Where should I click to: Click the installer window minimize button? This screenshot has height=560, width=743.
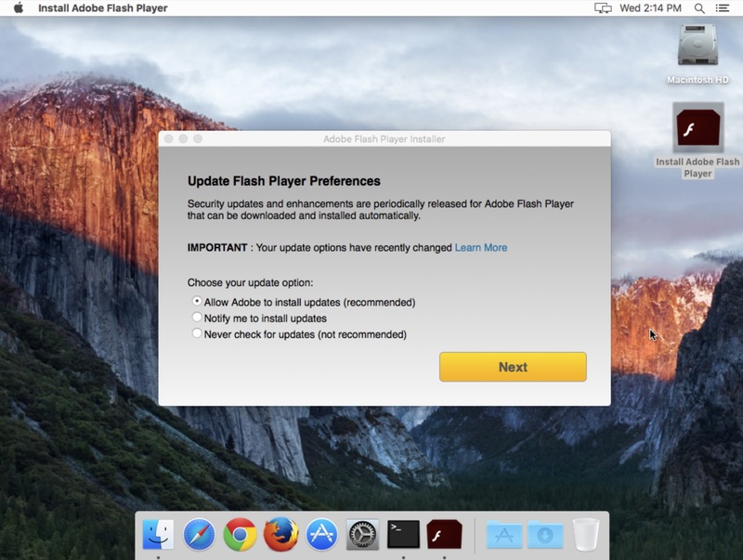point(183,138)
